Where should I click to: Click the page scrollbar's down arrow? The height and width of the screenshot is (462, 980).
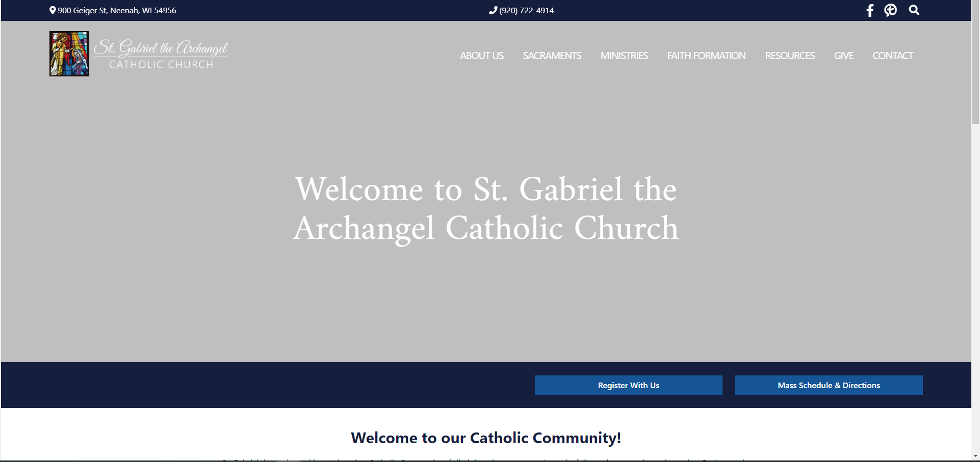pyautogui.click(x=975, y=456)
